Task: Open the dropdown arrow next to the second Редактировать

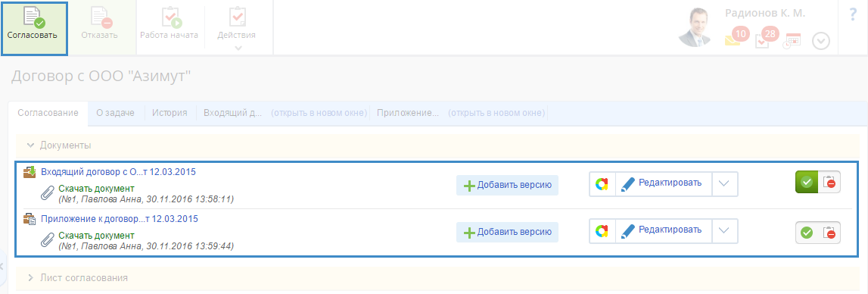Action: click(725, 230)
